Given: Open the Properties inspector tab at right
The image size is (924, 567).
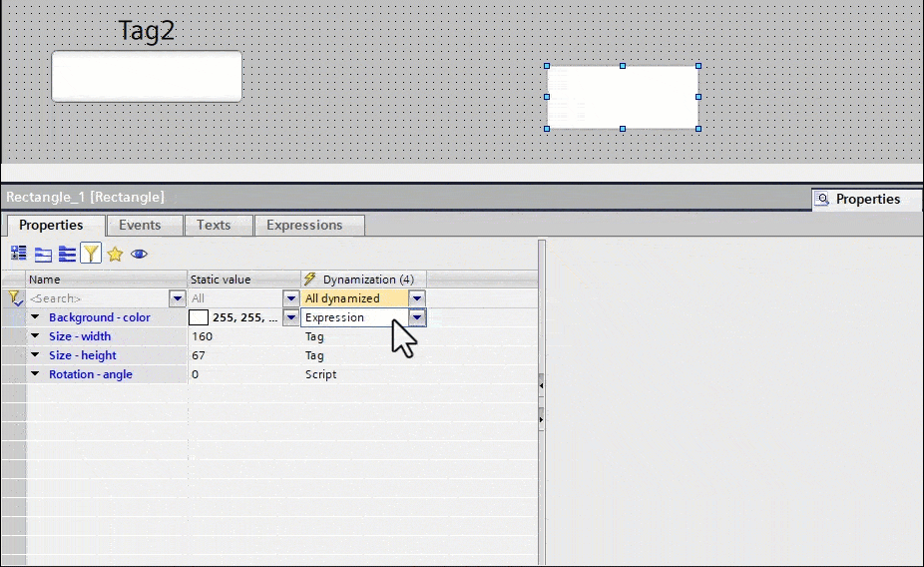Looking at the screenshot, I should pos(867,200).
